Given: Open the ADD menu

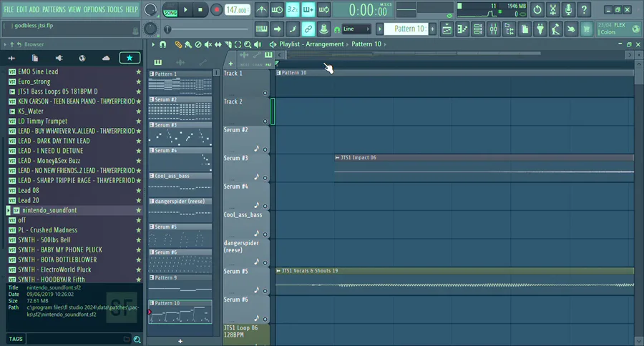Looking at the screenshot, I should [34, 9].
